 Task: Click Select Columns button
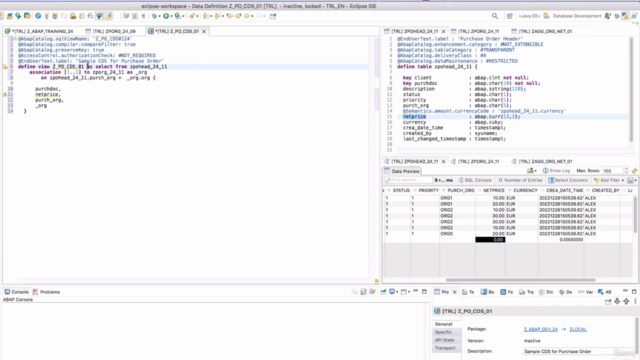568,180
